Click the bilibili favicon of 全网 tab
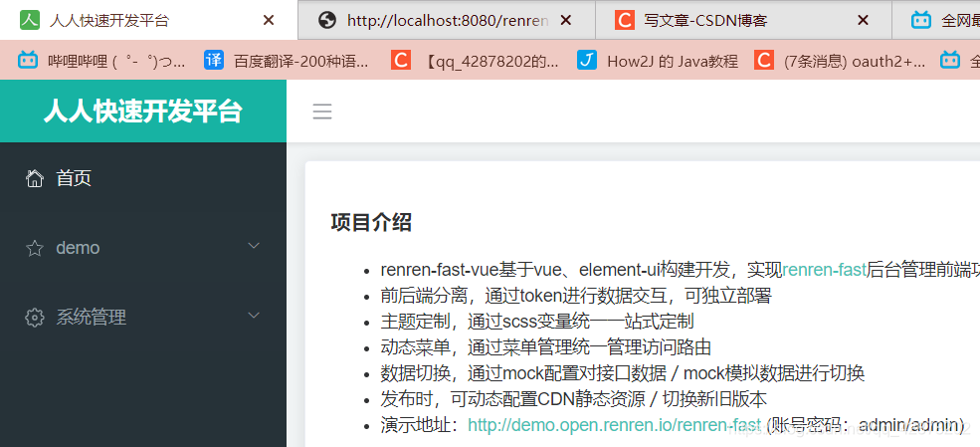 pyautogui.click(x=921, y=21)
